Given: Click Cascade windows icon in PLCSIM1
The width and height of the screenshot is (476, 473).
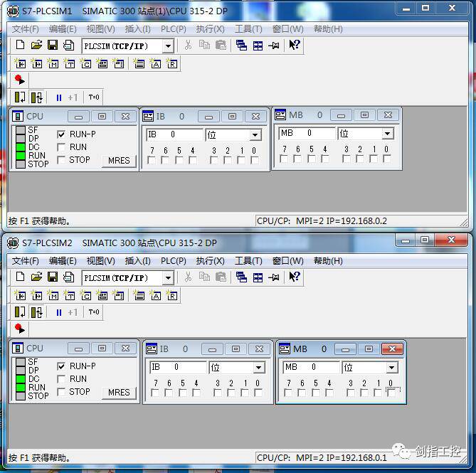Looking at the screenshot, I should coord(241,46).
